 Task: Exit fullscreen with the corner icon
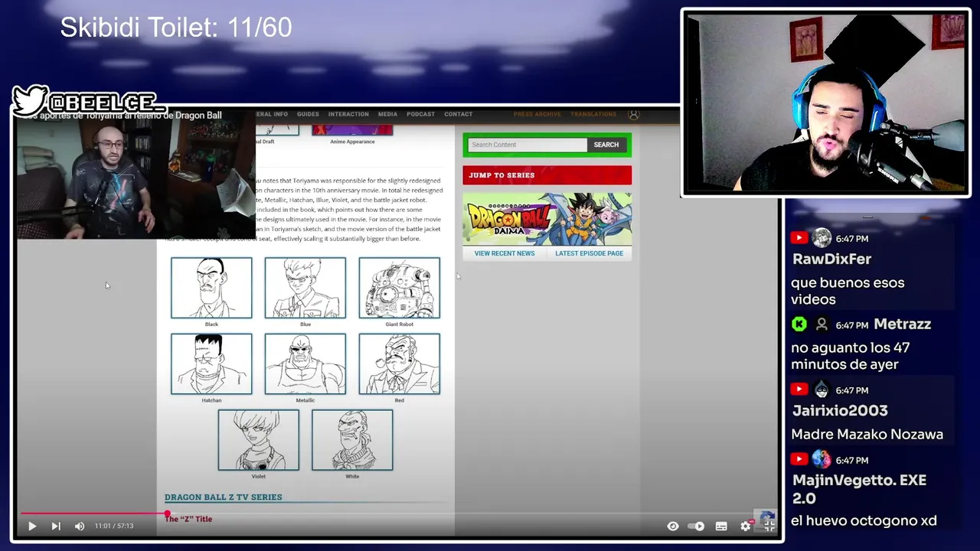(769, 526)
